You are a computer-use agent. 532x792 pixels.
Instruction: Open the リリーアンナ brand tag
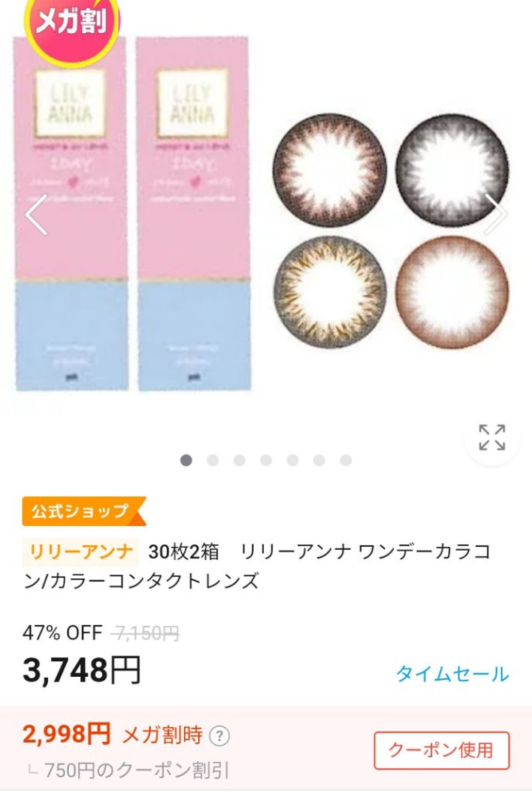point(81,552)
